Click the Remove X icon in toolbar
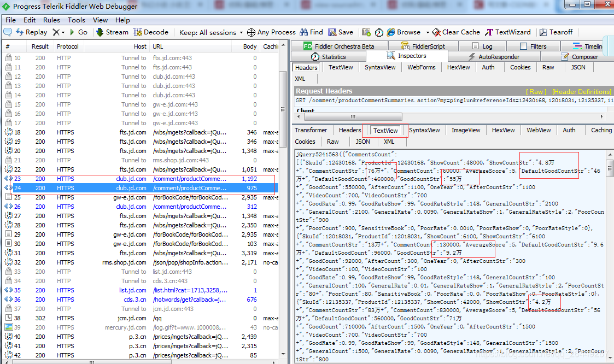 pyautogui.click(x=56, y=32)
